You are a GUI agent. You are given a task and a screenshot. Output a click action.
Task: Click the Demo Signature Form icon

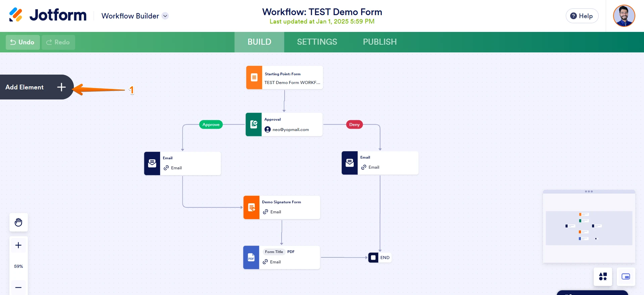pyautogui.click(x=251, y=208)
